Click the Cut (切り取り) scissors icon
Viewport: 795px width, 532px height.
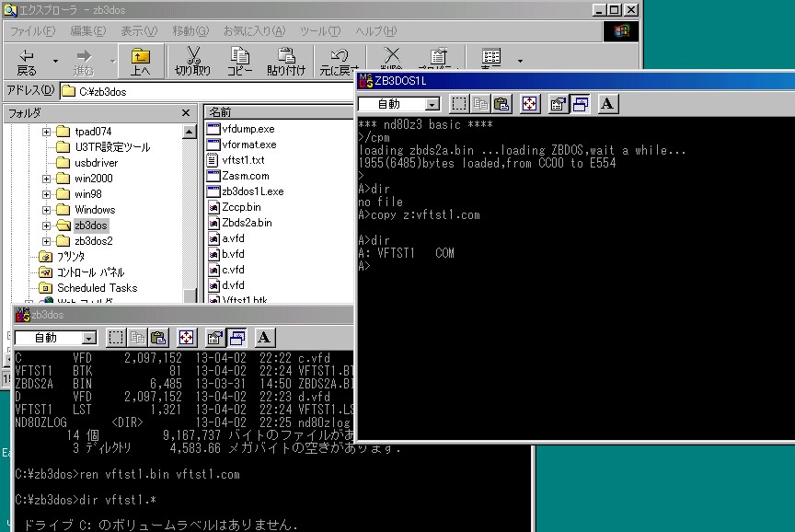192,62
